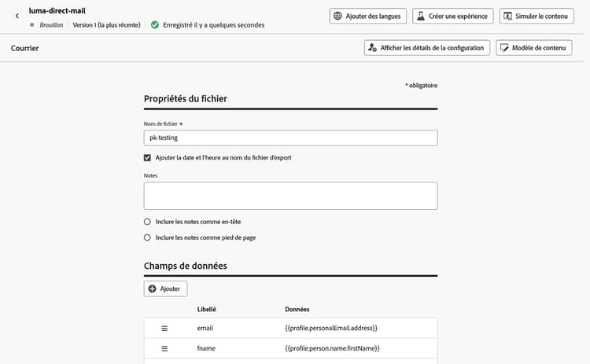Click into the Notes text area
590x364 pixels.
click(x=290, y=196)
